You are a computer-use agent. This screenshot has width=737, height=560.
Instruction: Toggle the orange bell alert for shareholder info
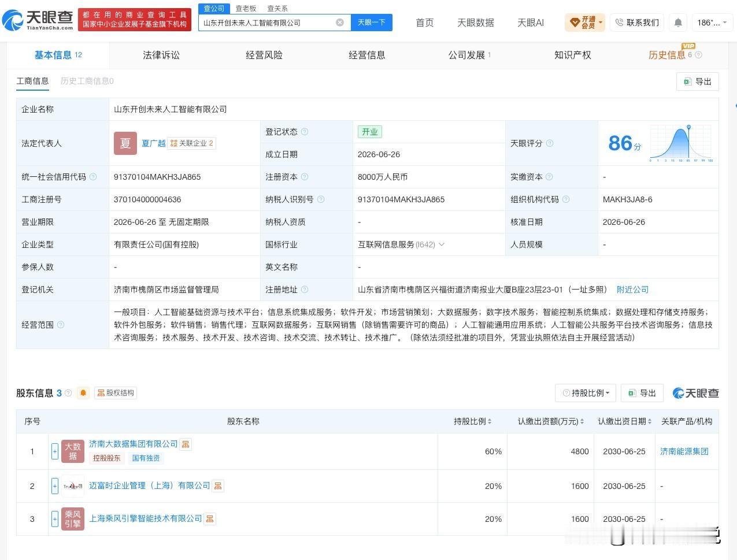[83, 393]
